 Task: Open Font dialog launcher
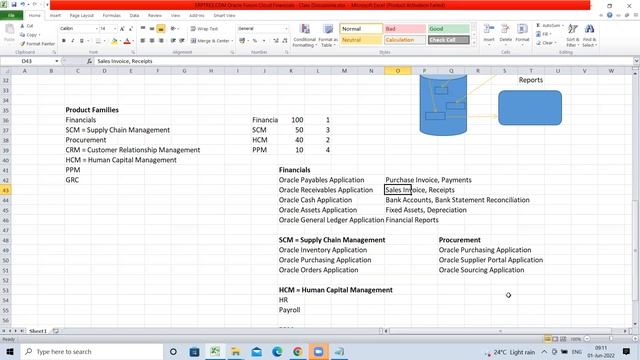[133, 52]
